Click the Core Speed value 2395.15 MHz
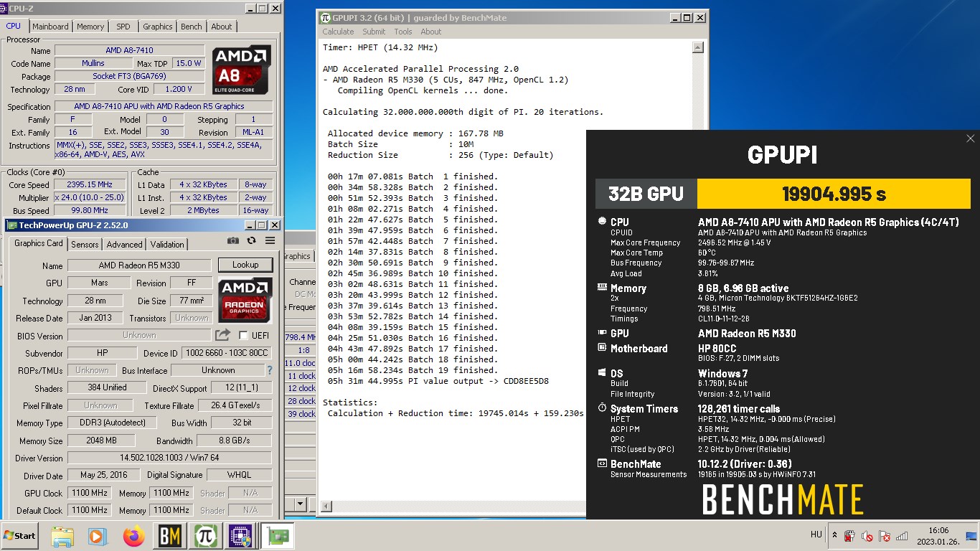 click(x=88, y=185)
